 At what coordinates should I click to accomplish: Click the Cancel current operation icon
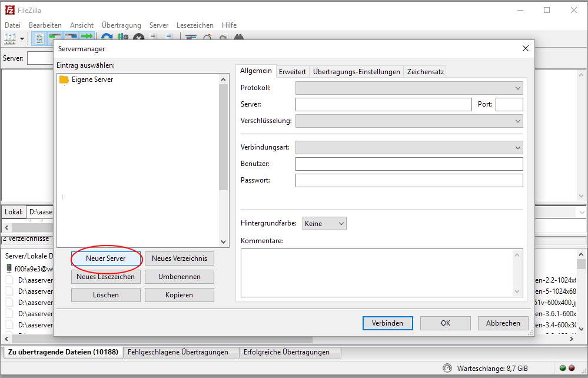[139, 38]
